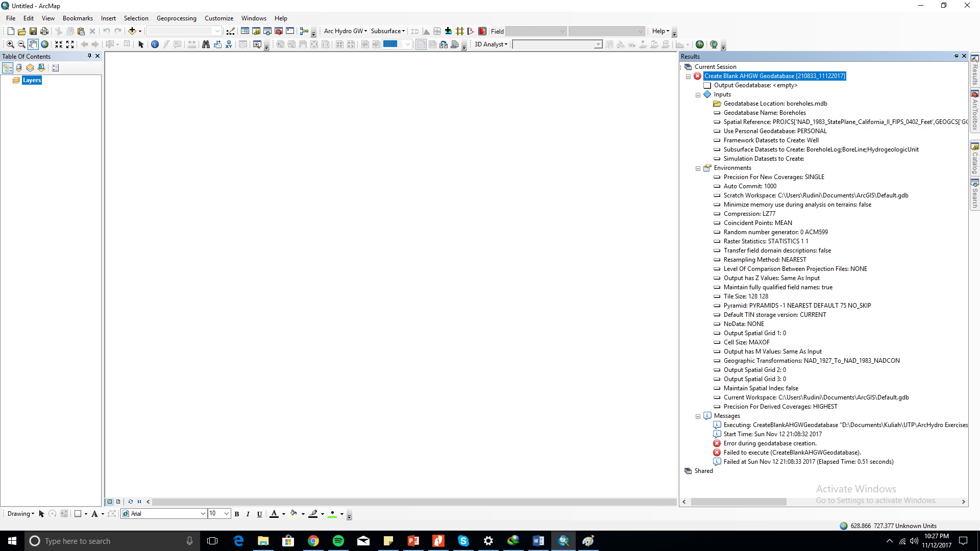Click the font color swatch button

(x=274, y=514)
